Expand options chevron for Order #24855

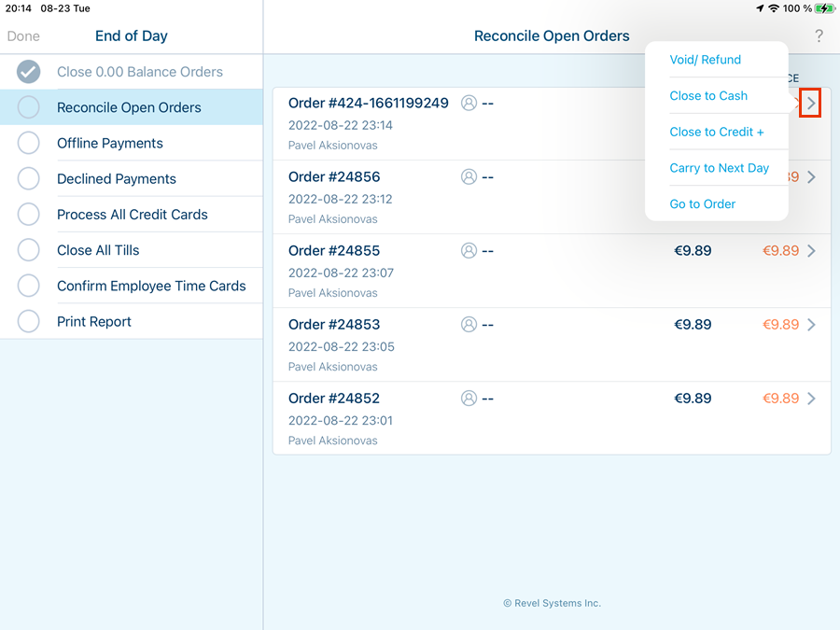point(811,251)
